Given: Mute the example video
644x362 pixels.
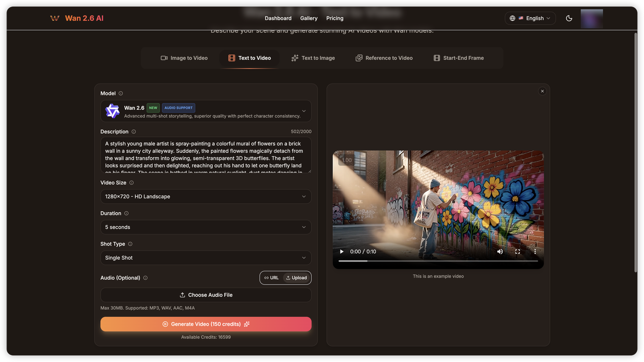Looking at the screenshot, I should click(x=500, y=251).
